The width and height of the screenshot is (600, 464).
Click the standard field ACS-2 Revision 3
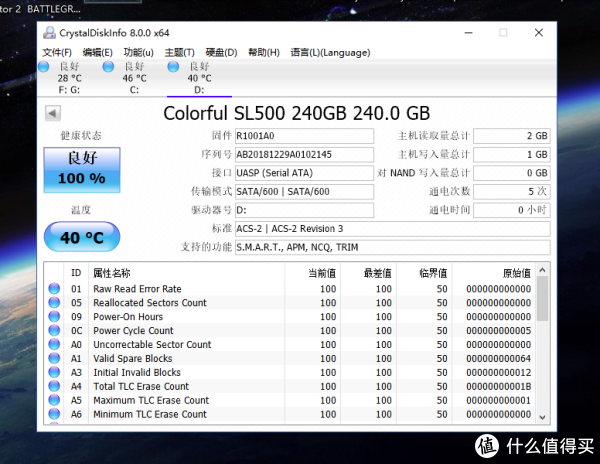click(x=393, y=229)
